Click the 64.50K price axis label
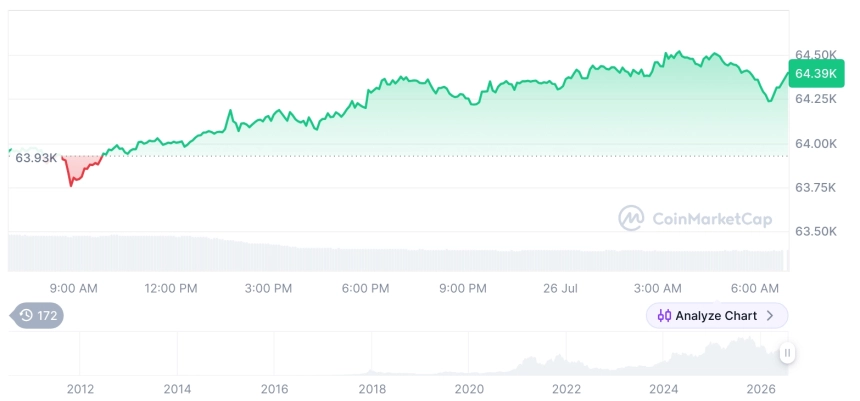 pyautogui.click(x=816, y=55)
